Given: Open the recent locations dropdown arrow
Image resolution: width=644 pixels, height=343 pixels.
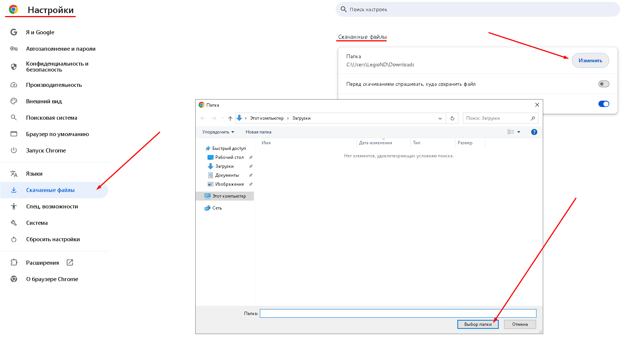Looking at the screenshot, I should tap(223, 118).
